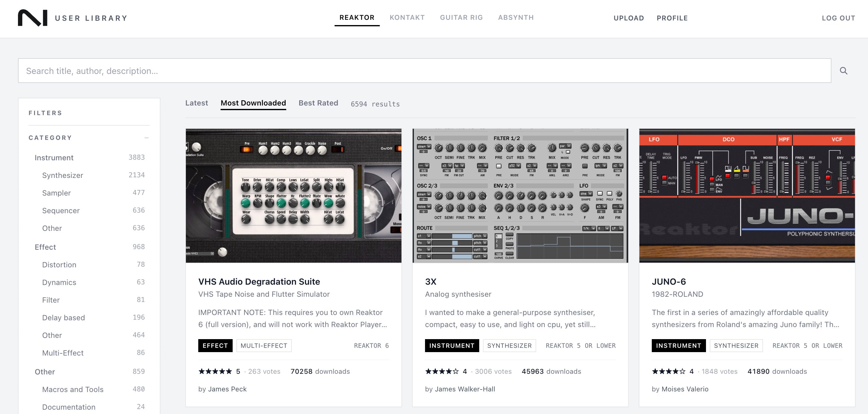Click the INSTRUMENT tag on 3X card
Screen dimensions: 868x414
[x=452, y=346]
